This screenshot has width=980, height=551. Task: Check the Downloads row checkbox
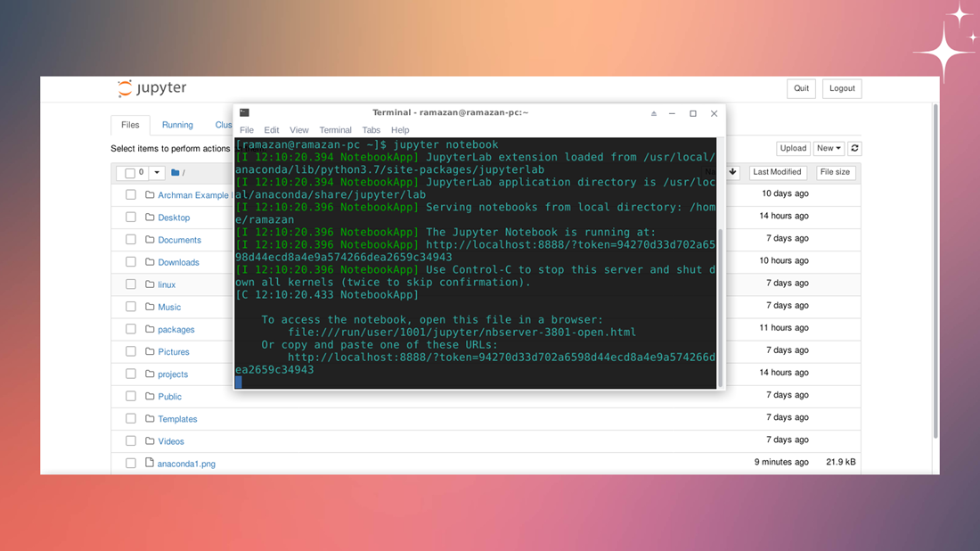131,262
